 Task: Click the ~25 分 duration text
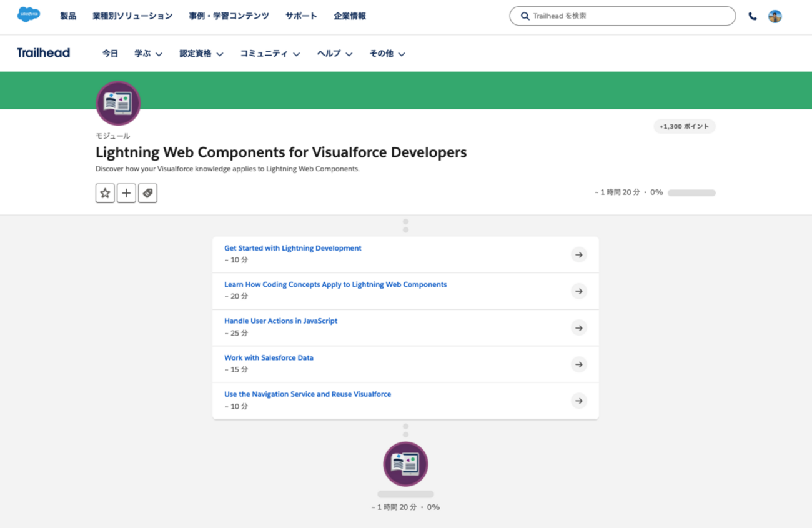point(236,333)
